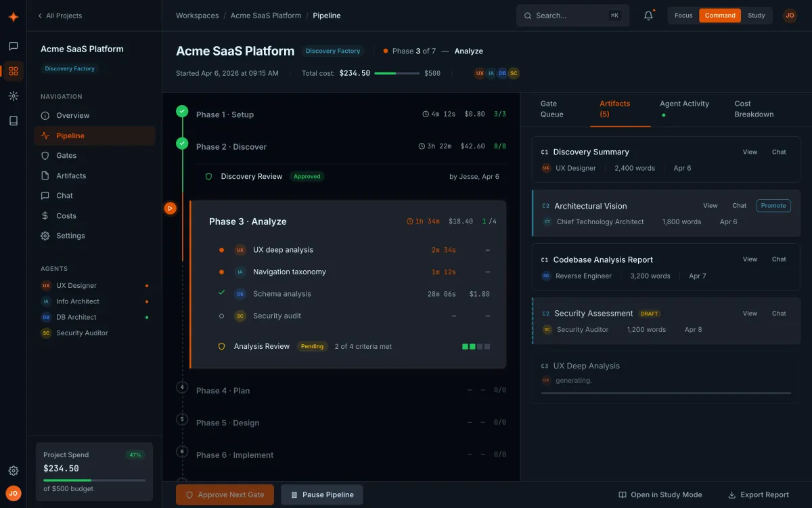This screenshot has width=812, height=508.
Task: Select the Security audit task
Action: pos(354,316)
